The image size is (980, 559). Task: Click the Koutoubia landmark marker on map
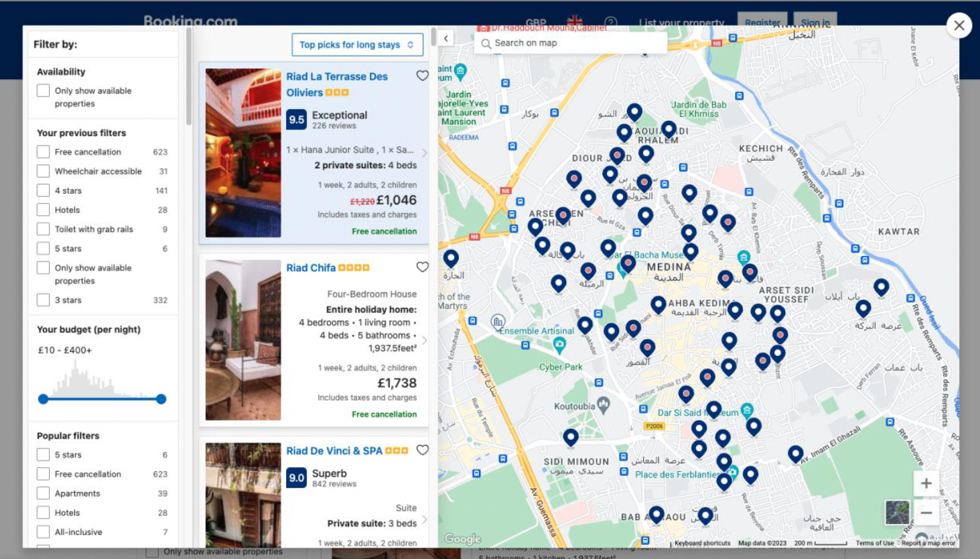(604, 404)
